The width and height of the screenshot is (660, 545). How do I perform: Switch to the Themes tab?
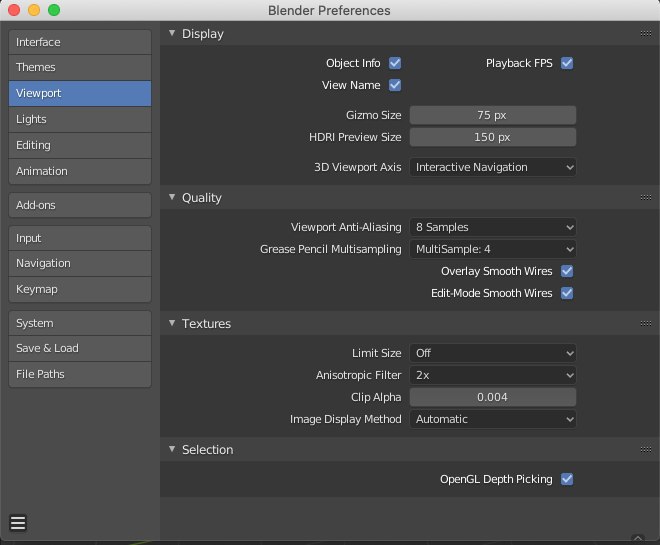[x=80, y=67]
